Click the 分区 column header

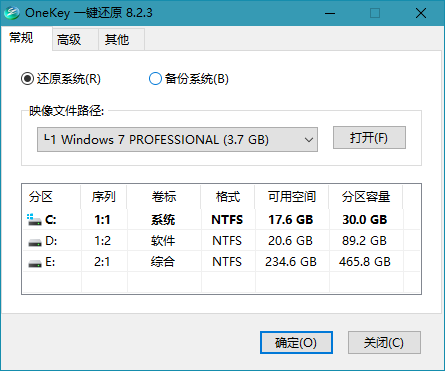click(51, 197)
